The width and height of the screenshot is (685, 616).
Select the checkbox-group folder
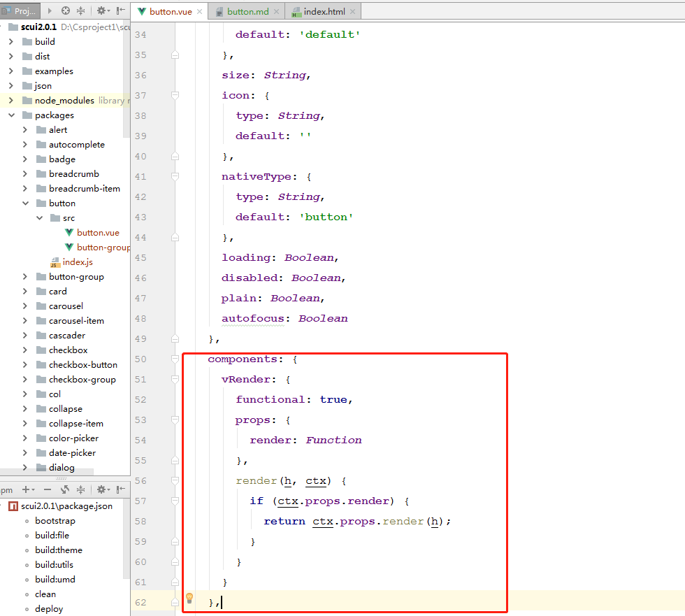(x=82, y=380)
